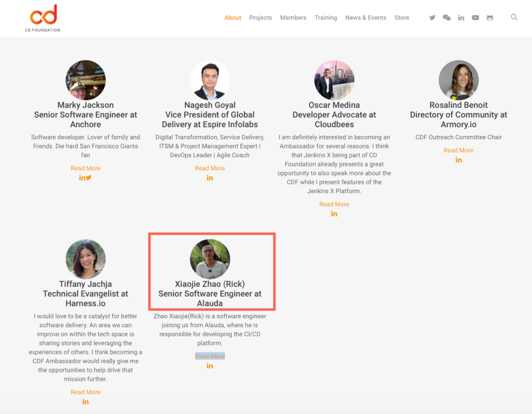532x414 pixels.
Task: Click Xiaojie Zhao's profile photo
Action: (210, 259)
